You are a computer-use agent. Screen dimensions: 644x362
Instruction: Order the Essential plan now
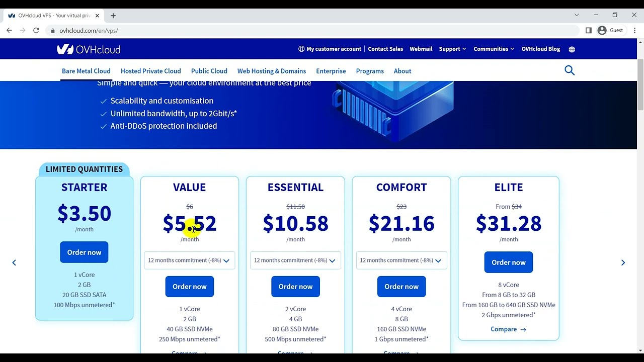(x=295, y=287)
